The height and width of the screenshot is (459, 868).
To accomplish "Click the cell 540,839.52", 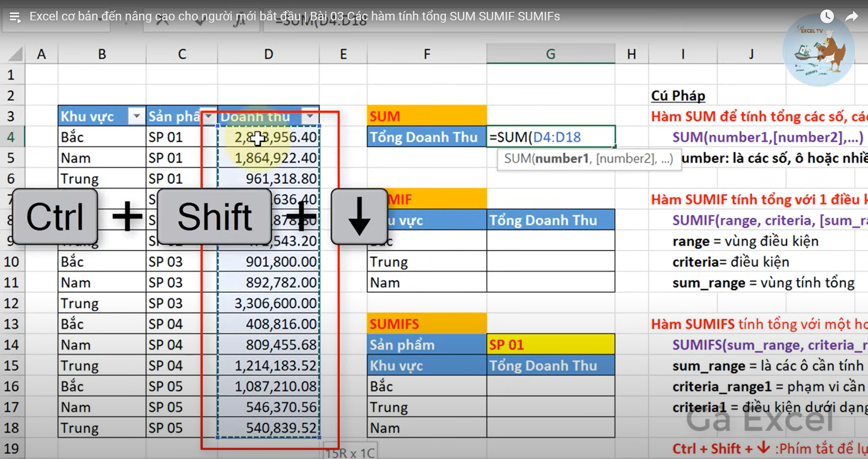I will [x=268, y=428].
